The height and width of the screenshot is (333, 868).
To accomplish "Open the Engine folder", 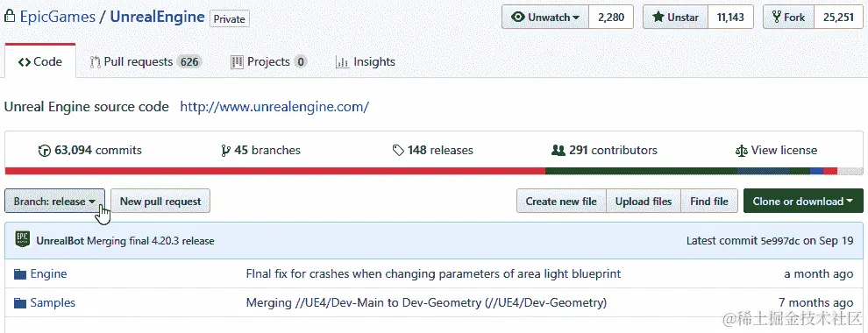I will (x=49, y=273).
